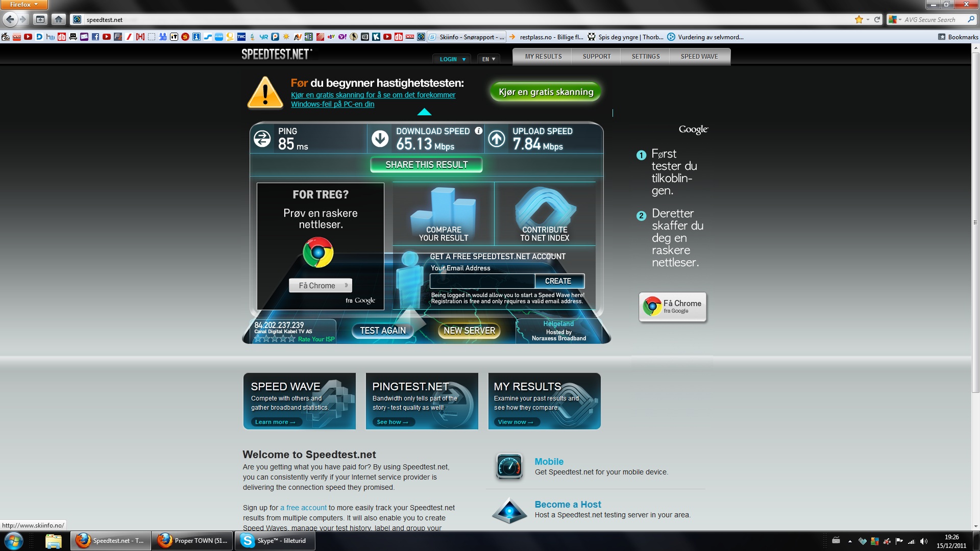The width and height of the screenshot is (980, 551).
Task: Open the blue D bookmark icon
Action: coord(39,37)
